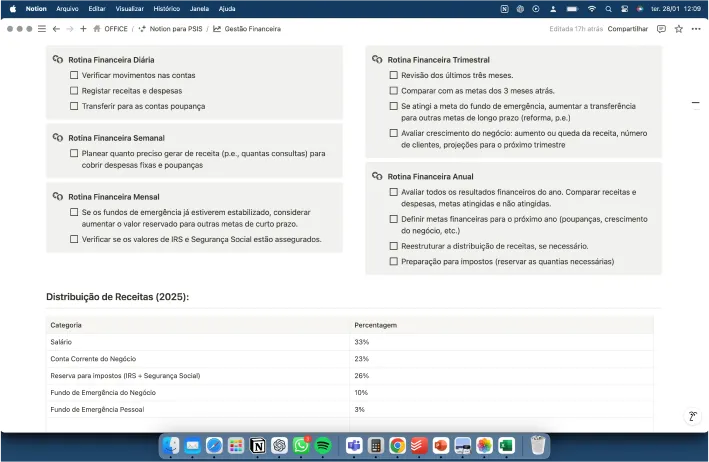This screenshot has width=709, height=462.
Task: Check 'Preparação para impostos' item
Action: (394, 261)
